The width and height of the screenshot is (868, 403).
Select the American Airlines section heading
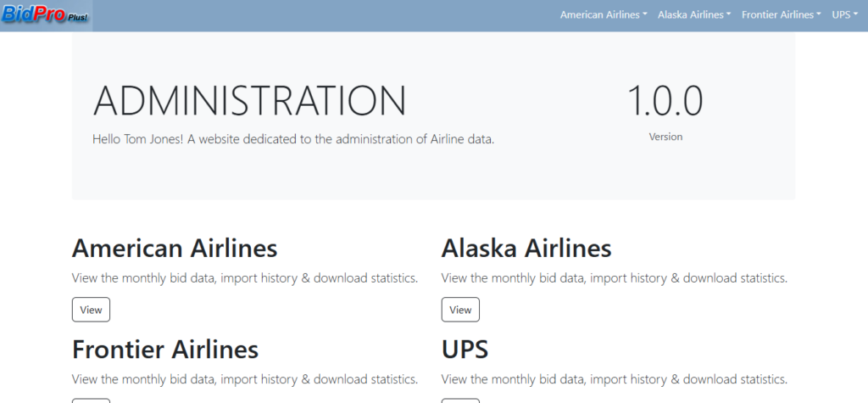(175, 249)
